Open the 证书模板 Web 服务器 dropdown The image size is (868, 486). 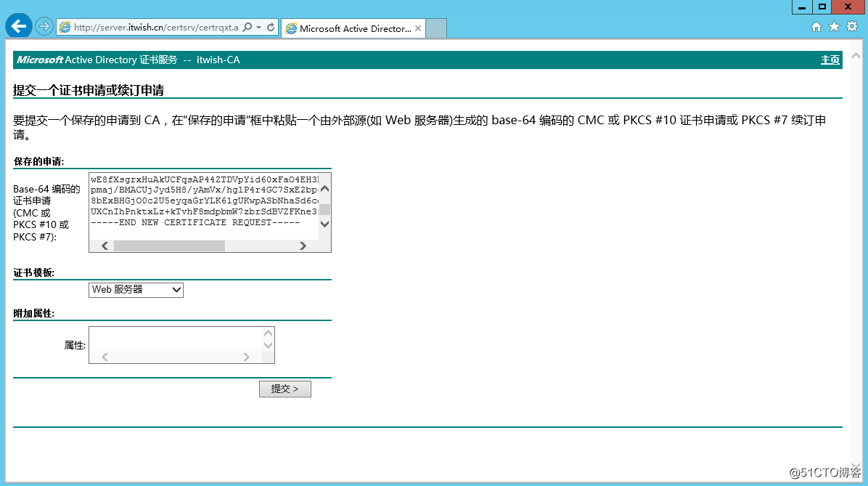coord(136,290)
